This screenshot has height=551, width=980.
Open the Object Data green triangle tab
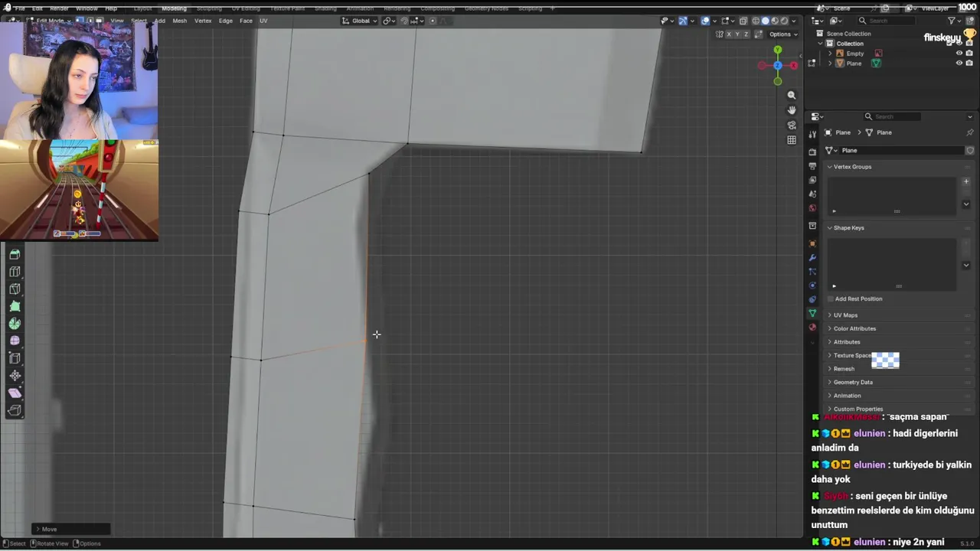point(812,314)
